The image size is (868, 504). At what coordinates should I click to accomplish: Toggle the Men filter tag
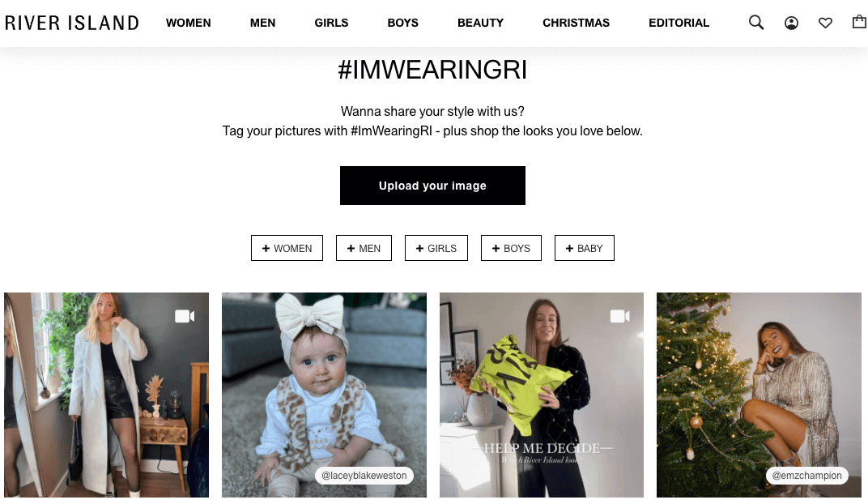tap(364, 248)
